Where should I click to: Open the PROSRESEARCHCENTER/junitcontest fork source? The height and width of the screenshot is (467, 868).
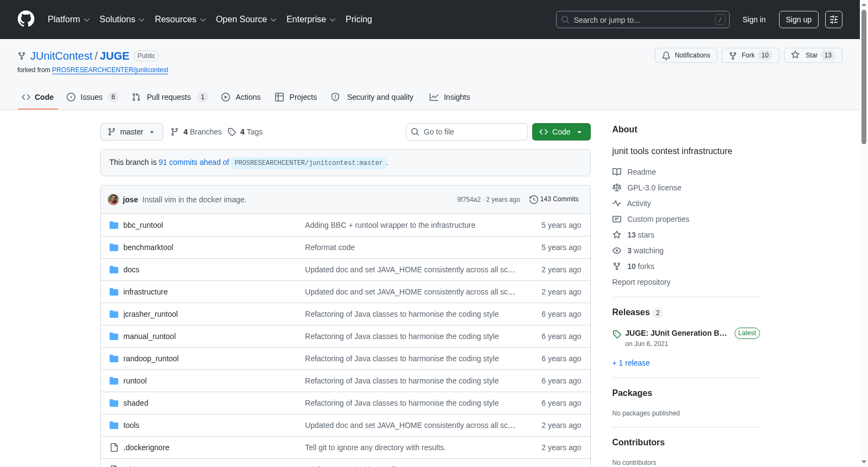pos(110,70)
